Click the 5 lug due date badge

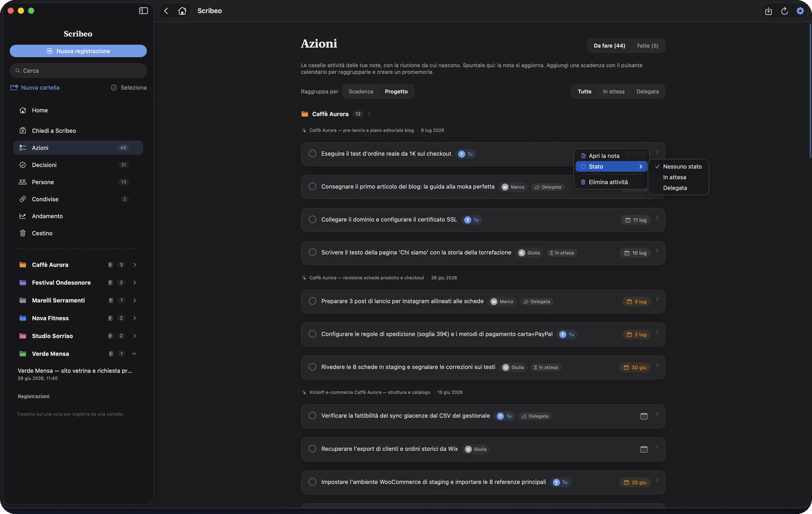(636, 302)
